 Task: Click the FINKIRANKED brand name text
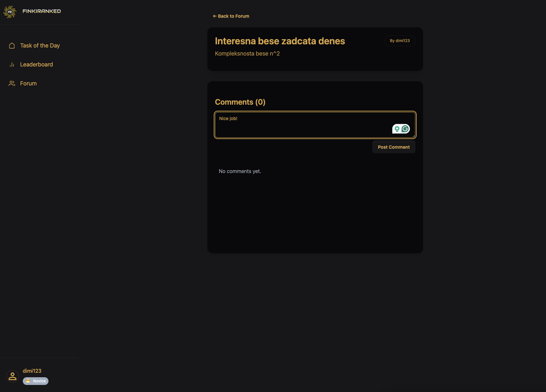click(x=42, y=11)
